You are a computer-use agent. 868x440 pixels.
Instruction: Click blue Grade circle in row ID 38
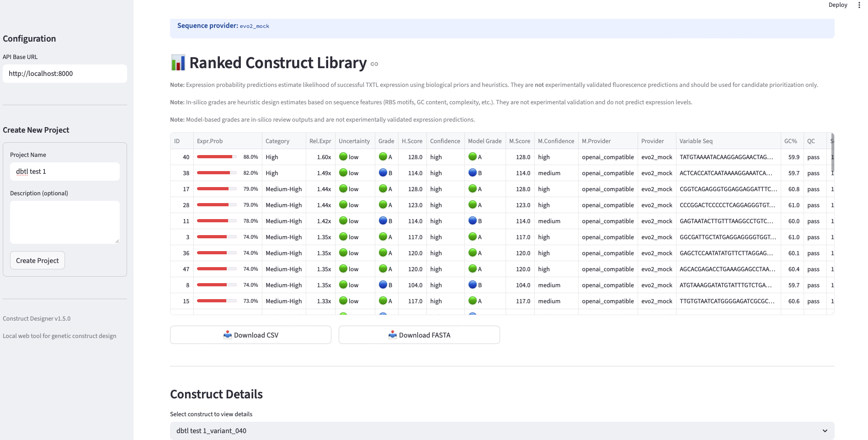[383, 173]
